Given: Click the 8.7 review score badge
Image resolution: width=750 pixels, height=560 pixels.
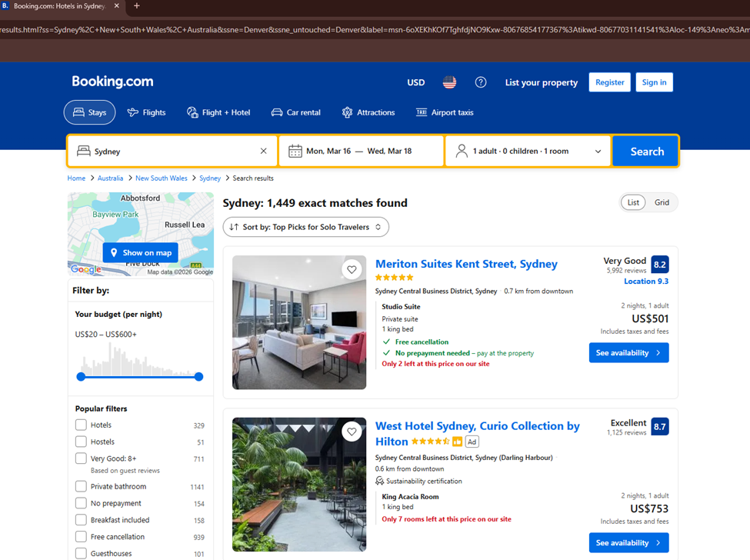Looking at the screenshot, I should (660, 427).
